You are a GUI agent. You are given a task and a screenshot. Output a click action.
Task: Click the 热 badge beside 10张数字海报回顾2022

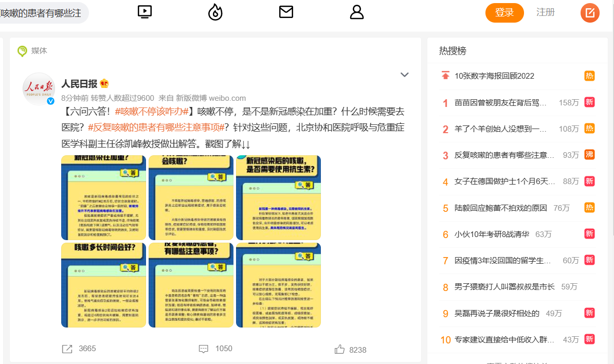tap(589, 76)
